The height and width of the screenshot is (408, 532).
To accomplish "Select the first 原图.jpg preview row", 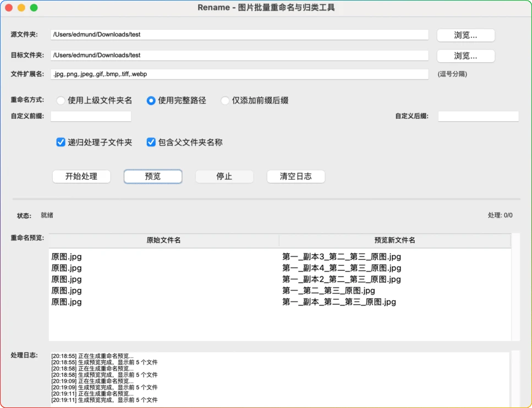I will point(165,257).
